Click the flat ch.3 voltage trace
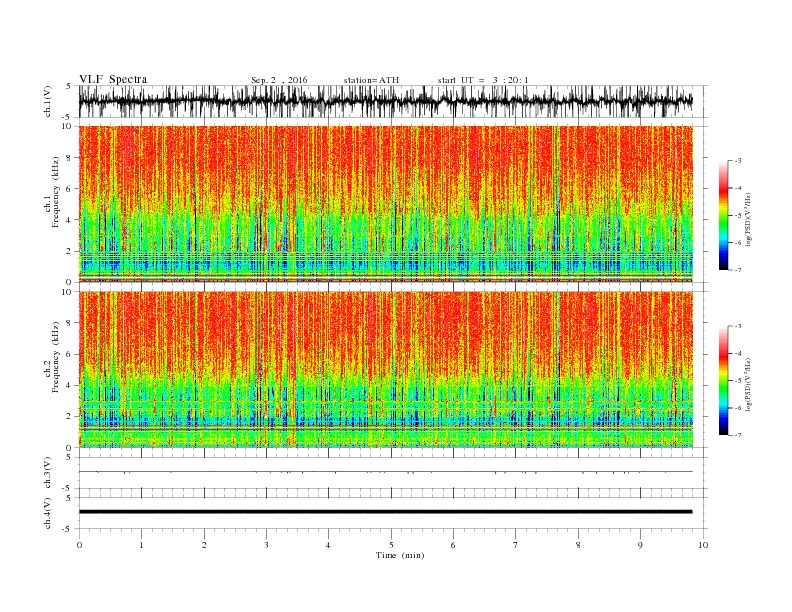 385,472
